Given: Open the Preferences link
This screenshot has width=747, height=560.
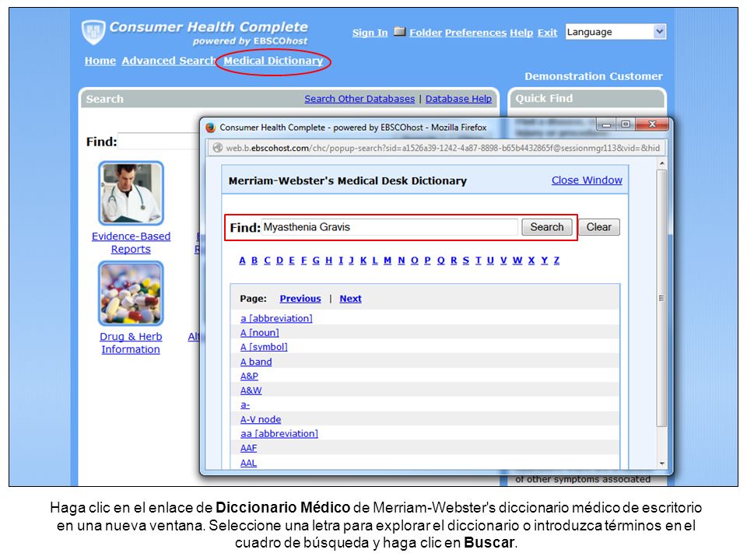Looking at the screenshot, I should point(475,33).
